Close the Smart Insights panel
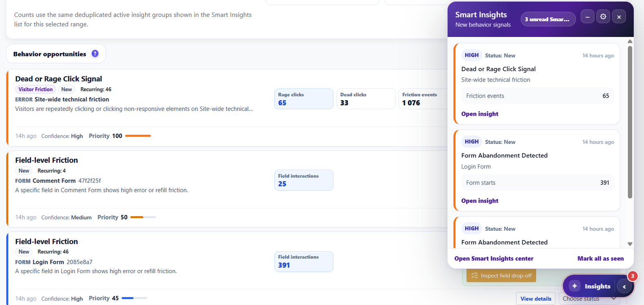This screenshot has height=305, width=644. point(619,16)
